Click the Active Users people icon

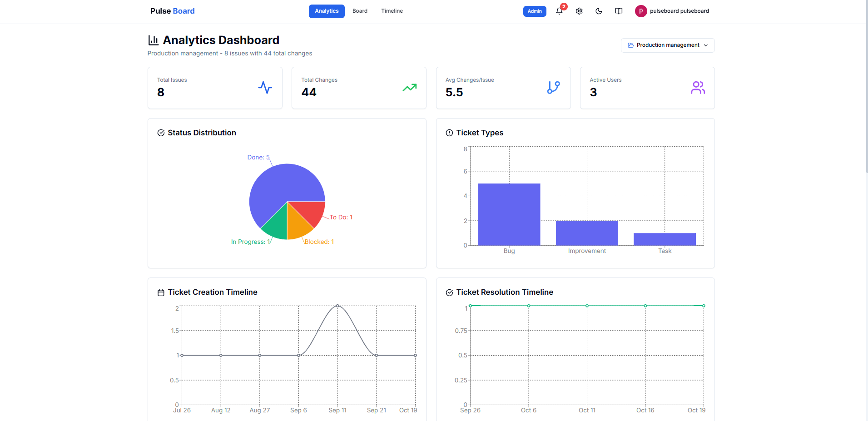point(698,88)
